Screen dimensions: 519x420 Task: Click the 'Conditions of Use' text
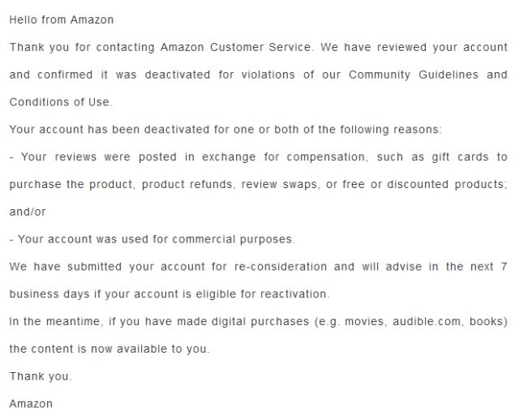pos(59,102)
